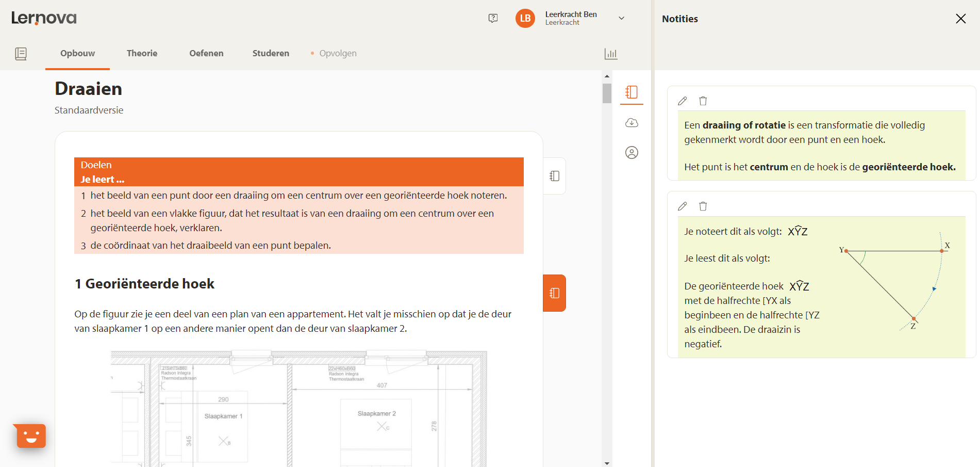Click the help question mark icon
980x467 pixels.
493,18
